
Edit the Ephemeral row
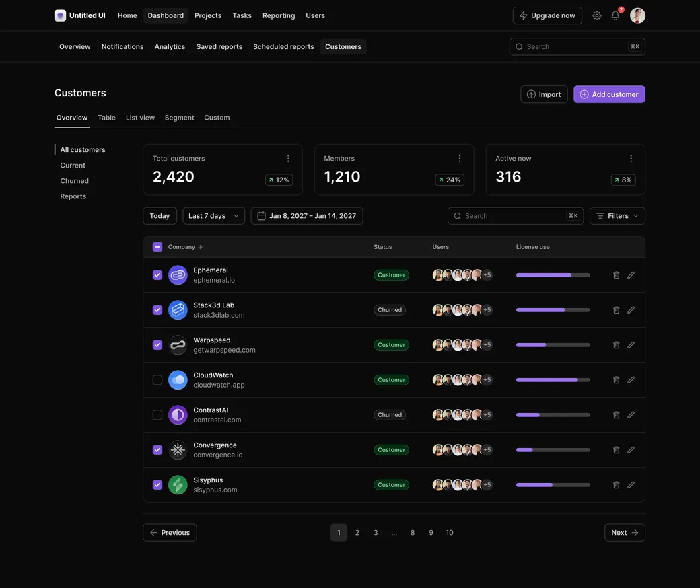pyautogui.click(x=631, y=274)
